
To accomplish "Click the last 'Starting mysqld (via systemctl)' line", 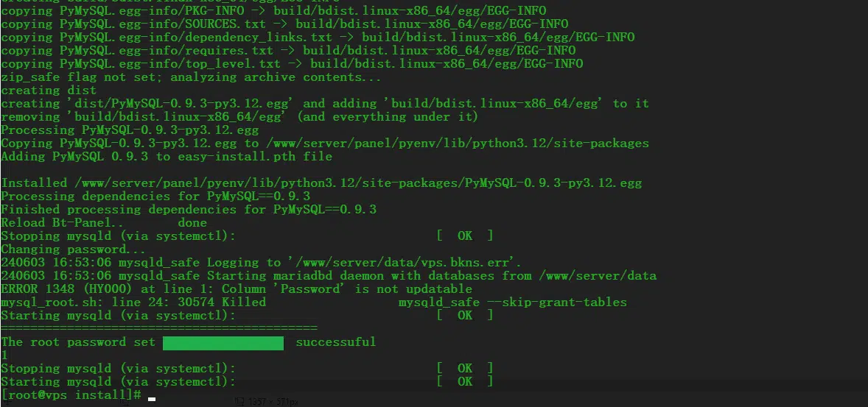I will click(x=247, y=381).
